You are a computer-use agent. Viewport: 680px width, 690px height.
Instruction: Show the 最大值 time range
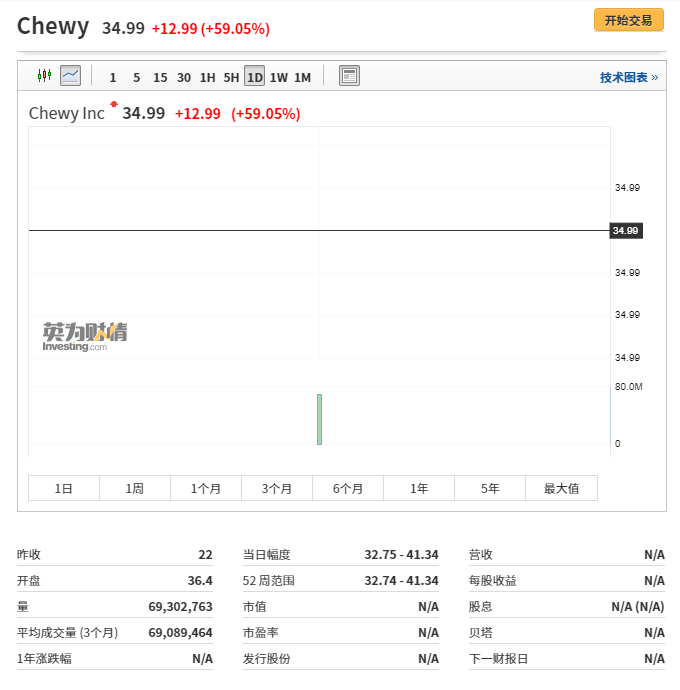(x=562, y=488)
